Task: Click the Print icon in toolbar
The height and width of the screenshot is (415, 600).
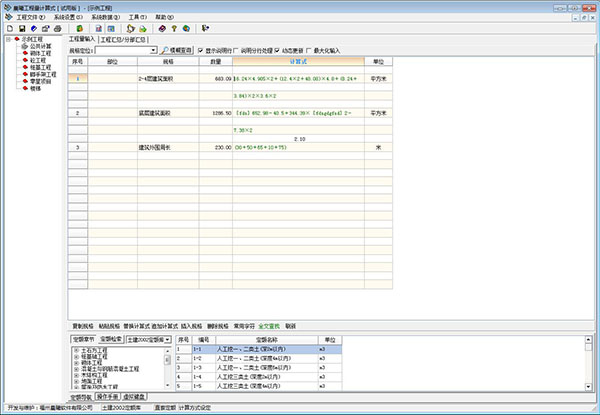Action: [x=58, y=28]
